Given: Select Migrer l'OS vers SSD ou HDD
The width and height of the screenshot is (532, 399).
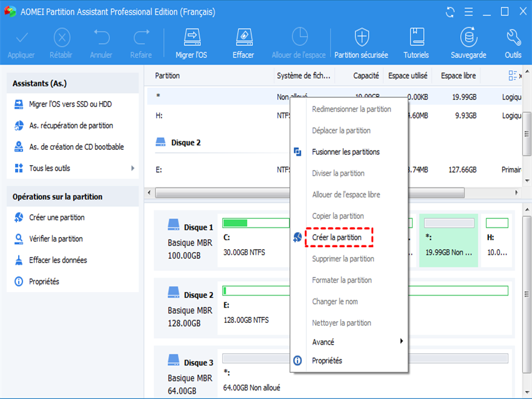Looking at the screenshot, I should coord(70,104).
